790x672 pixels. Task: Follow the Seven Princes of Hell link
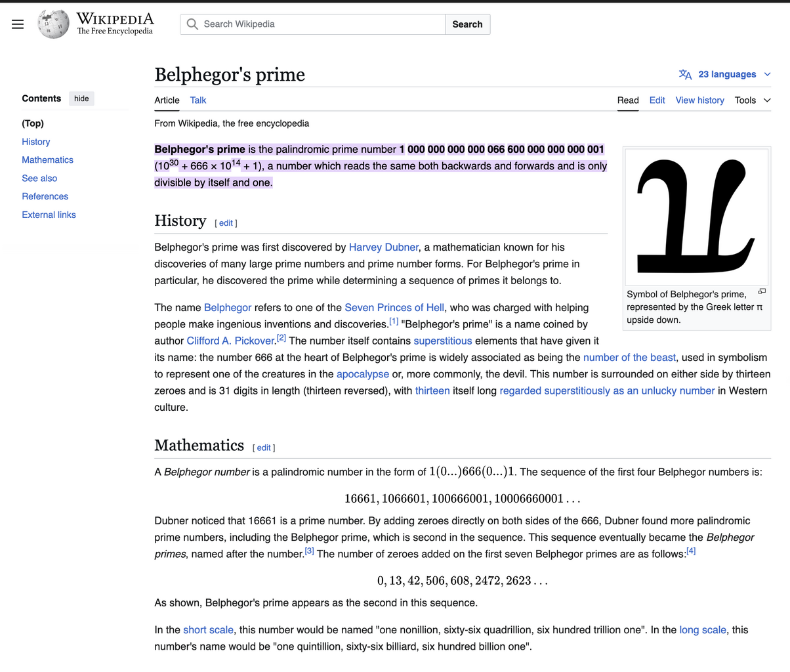(394, 308)
